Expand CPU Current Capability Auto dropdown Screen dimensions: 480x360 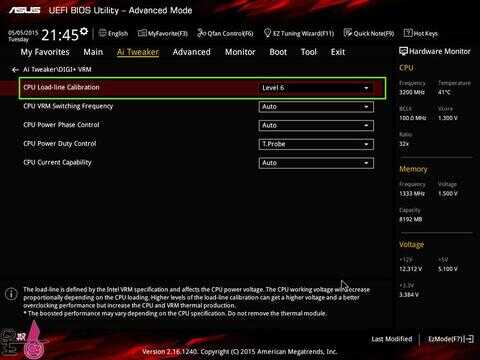pyautogui.click(x=316, y=163)
